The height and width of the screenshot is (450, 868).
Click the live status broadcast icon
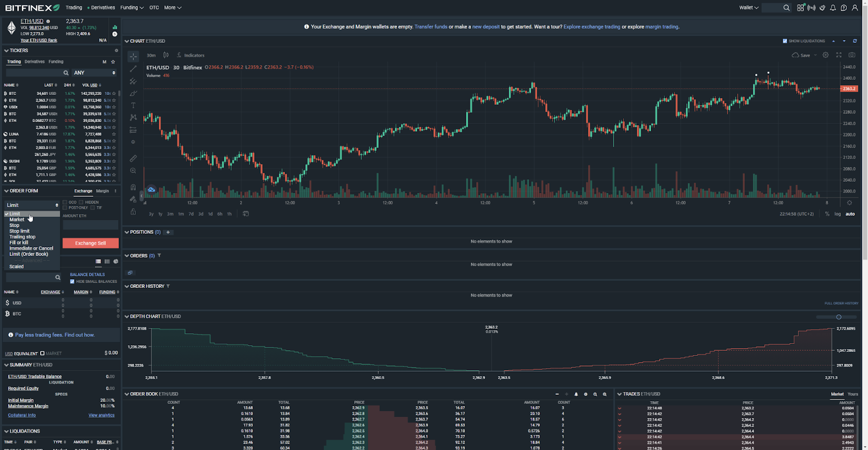coord(812,8)
